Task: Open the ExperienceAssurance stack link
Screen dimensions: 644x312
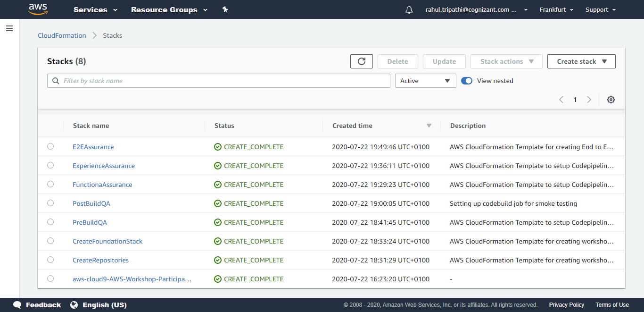Action: [104, 166]
